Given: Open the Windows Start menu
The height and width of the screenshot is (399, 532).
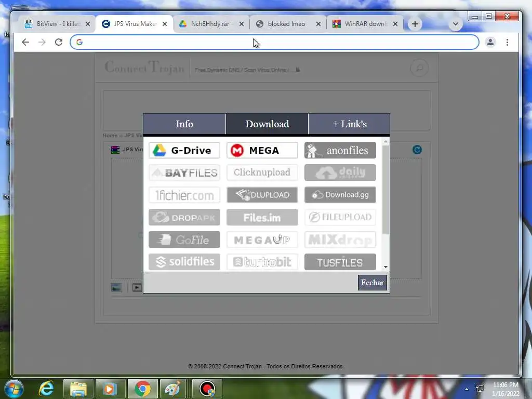Looking at the screenshot, I should point(14,389).
